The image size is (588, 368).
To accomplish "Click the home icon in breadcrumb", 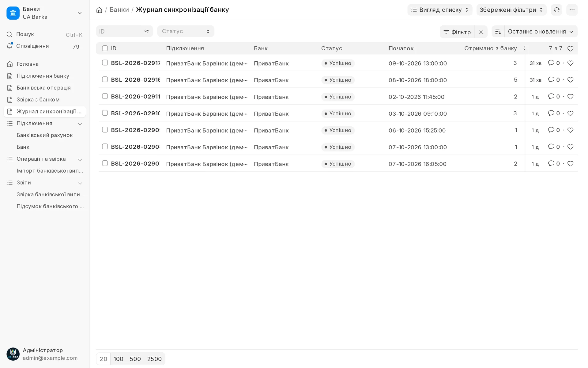I will (x=99, y=10).
